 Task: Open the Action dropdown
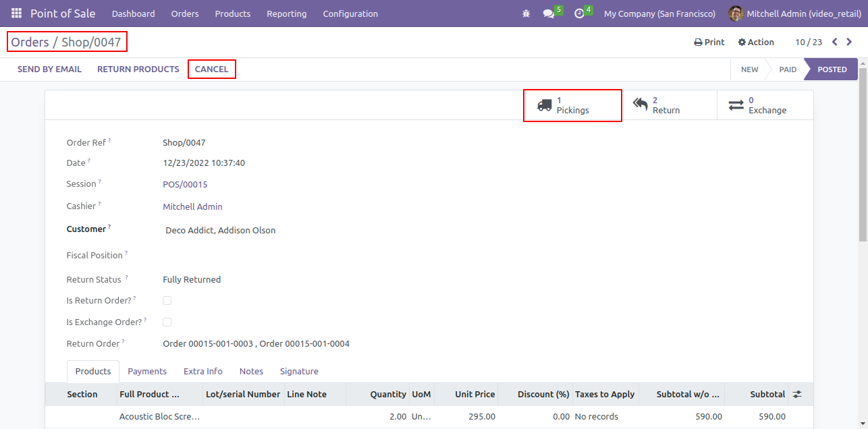(756, 42)
